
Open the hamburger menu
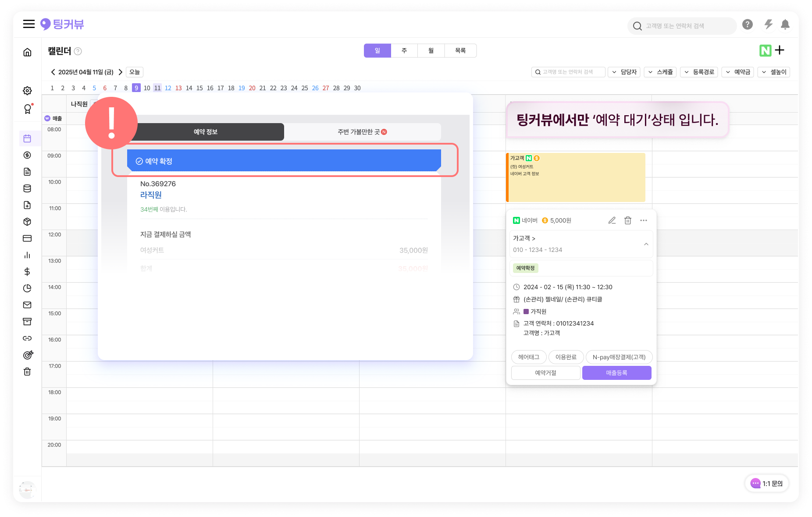pyautogui.click(x=29, y=24)
